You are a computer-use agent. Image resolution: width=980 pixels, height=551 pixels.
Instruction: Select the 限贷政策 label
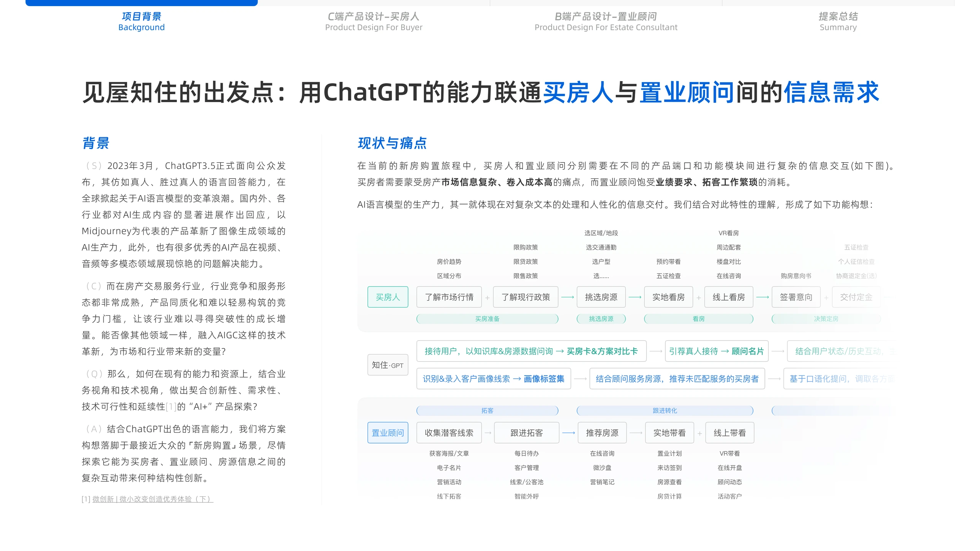(x=526, y=262)
